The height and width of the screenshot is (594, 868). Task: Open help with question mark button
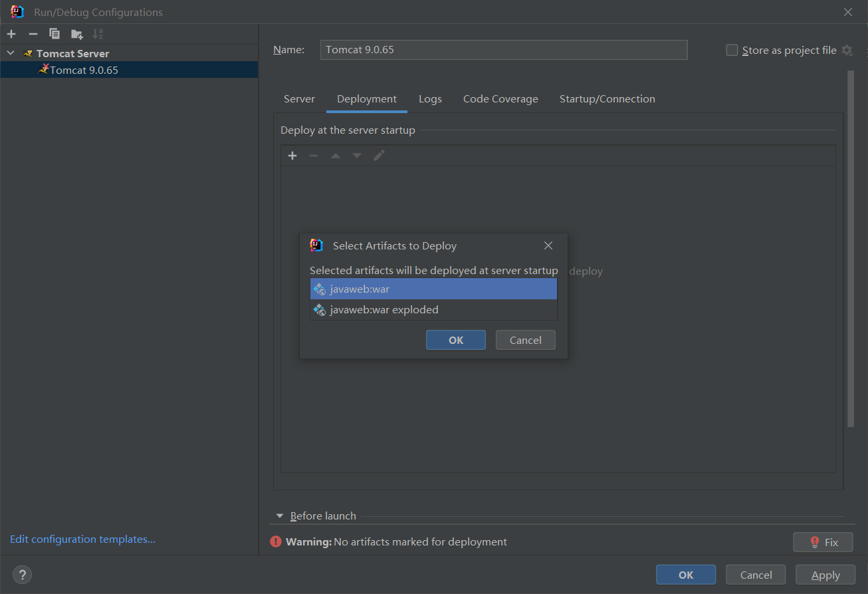point(22,575)
